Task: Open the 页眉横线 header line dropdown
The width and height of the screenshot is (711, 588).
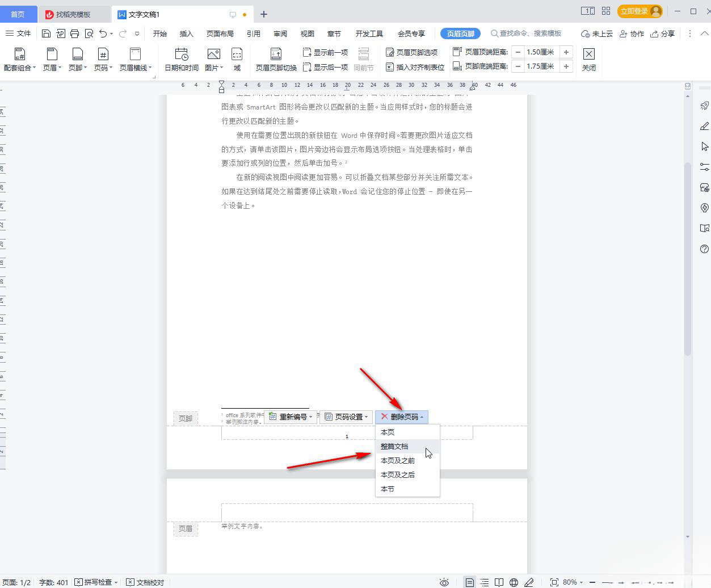Action: click(135, 60)
